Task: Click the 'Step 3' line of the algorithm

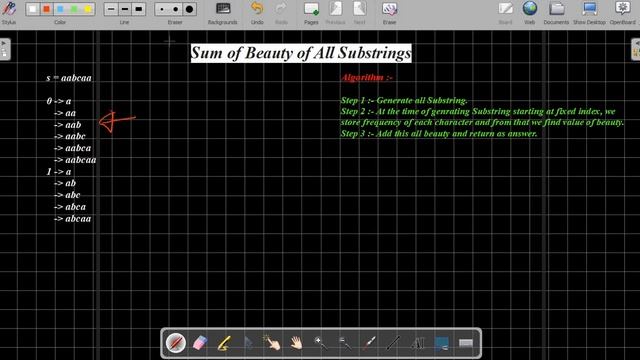Action: click(x=439, y=133)
